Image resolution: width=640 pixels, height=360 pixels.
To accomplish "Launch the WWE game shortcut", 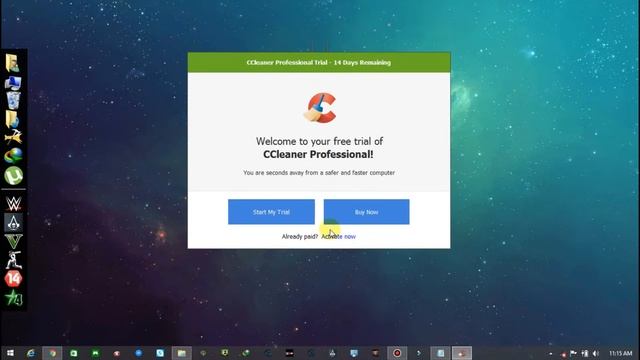I will [13, 203].
